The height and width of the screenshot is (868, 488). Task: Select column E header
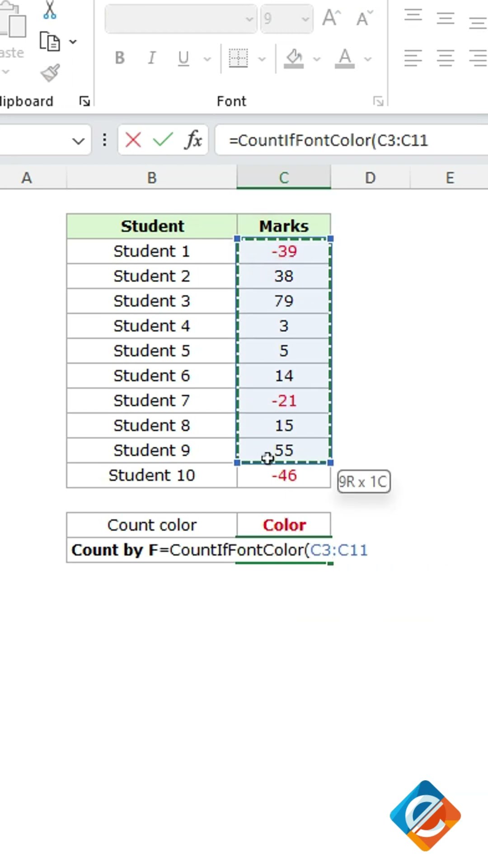point(449,178)
